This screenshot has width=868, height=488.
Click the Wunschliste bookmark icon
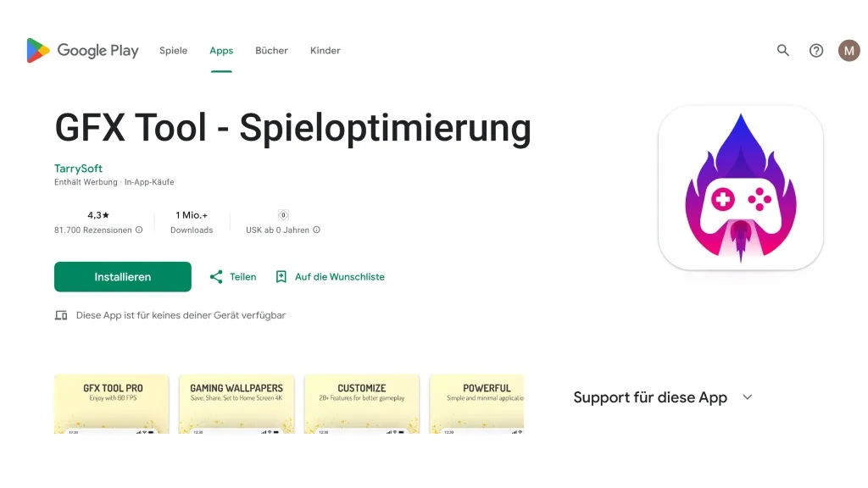click(281, 276)
